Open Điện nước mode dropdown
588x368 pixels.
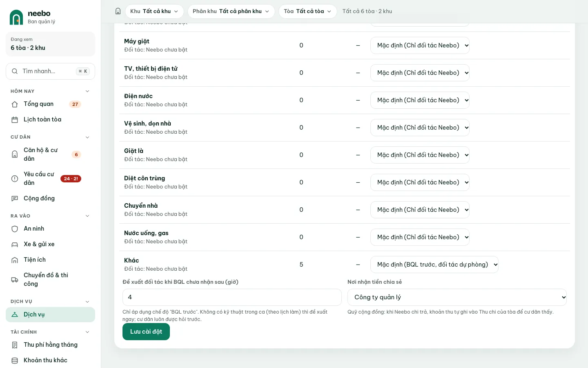420,100
